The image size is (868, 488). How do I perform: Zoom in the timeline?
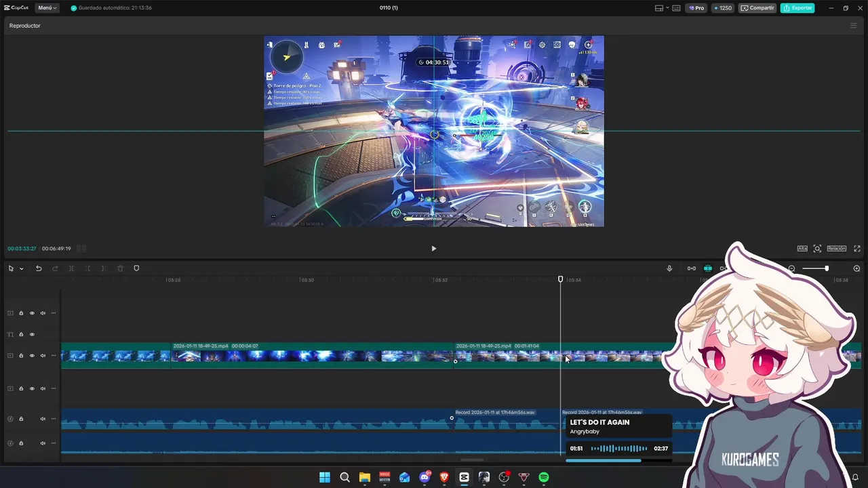point(856,268)
